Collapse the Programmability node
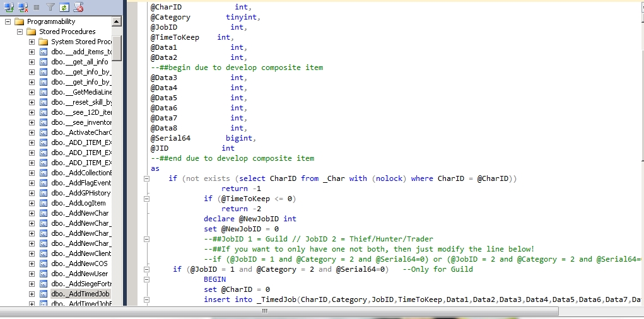This screenshot has height=319, width=644. [x=8, y=21]
